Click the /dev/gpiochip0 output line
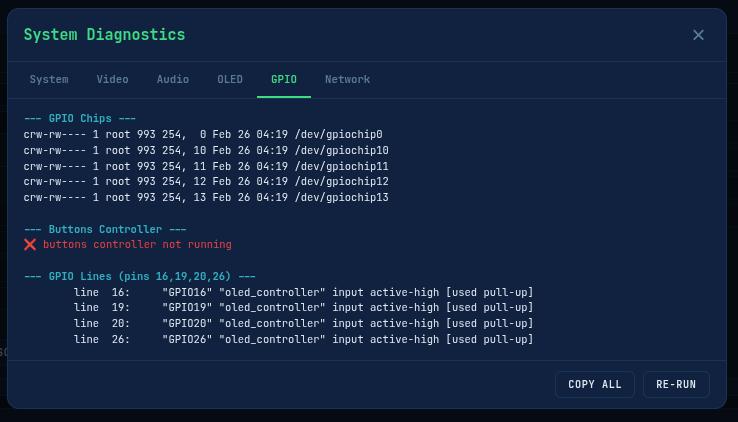The height and width of the screenshot is (422, 738). (x=203, y=135)
